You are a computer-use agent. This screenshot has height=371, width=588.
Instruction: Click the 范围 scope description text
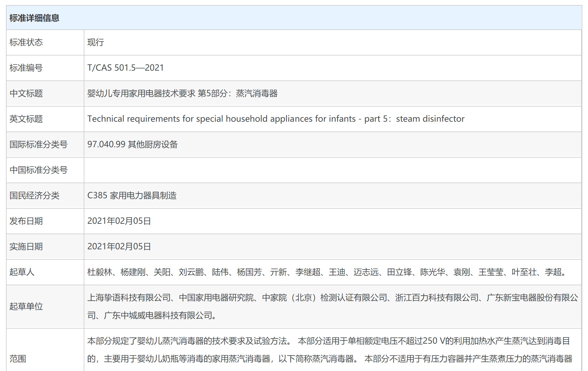click(329, 350)
